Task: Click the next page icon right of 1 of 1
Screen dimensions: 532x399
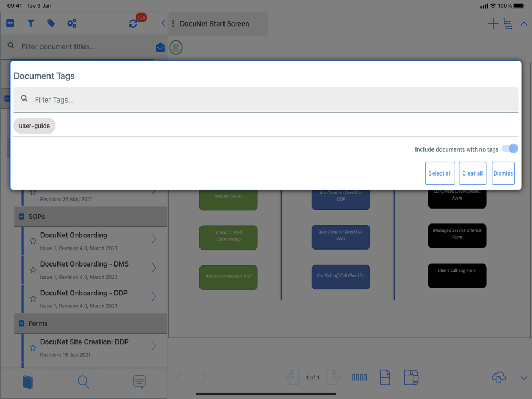Action: (x=334, y=377)
